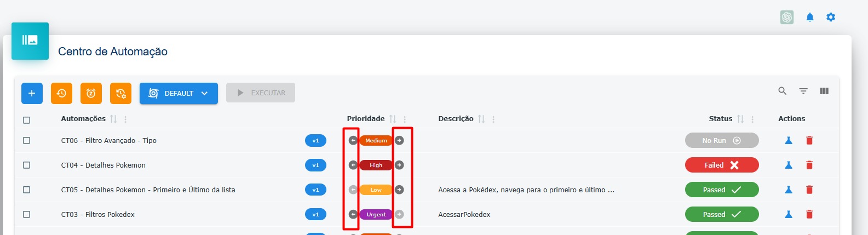Lower priority of CT04 with left arrow
868x235 pixels.
coord(353,165)
